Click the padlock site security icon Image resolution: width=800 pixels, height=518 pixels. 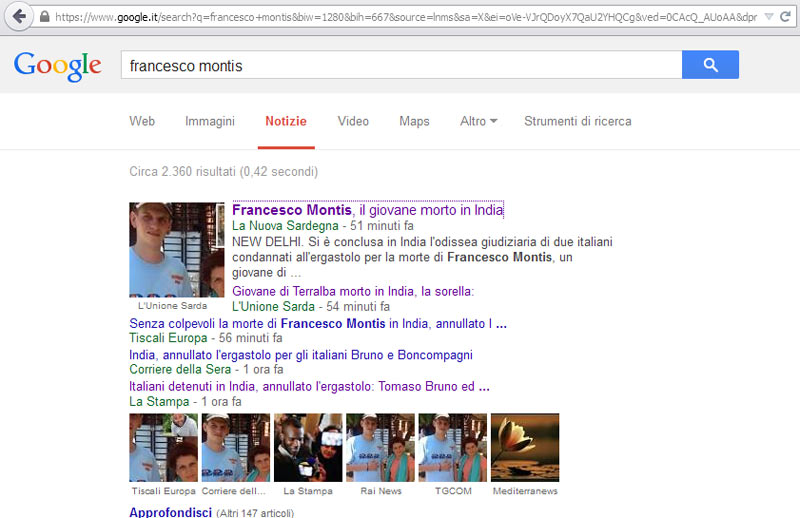click(44, 17)
